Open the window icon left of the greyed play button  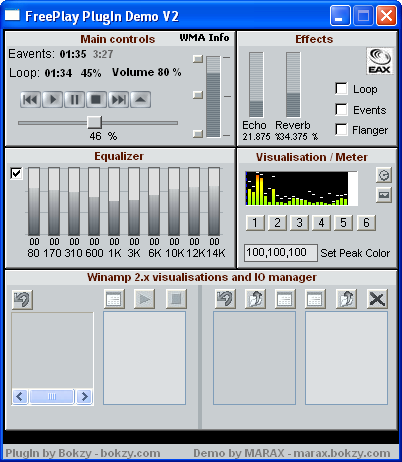coord(114,299)
